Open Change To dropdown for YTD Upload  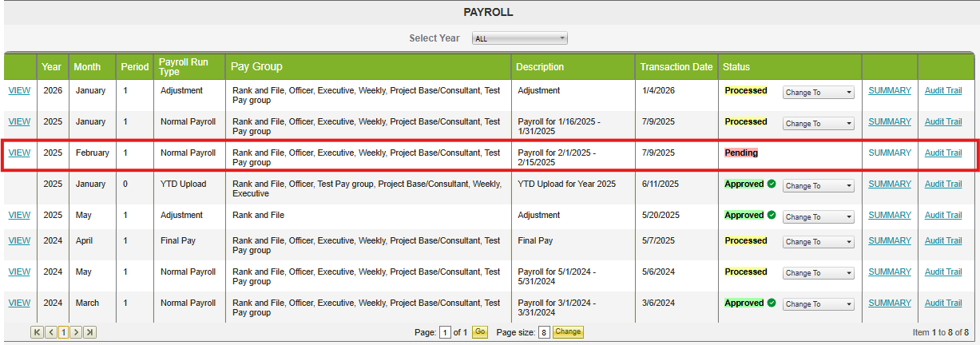click(818, 186)
